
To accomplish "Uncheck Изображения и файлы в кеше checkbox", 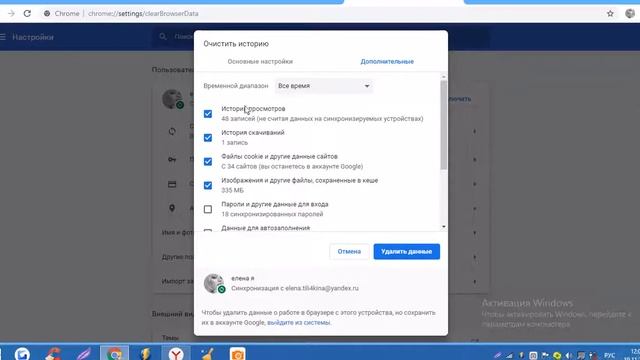I will [208, 185].
